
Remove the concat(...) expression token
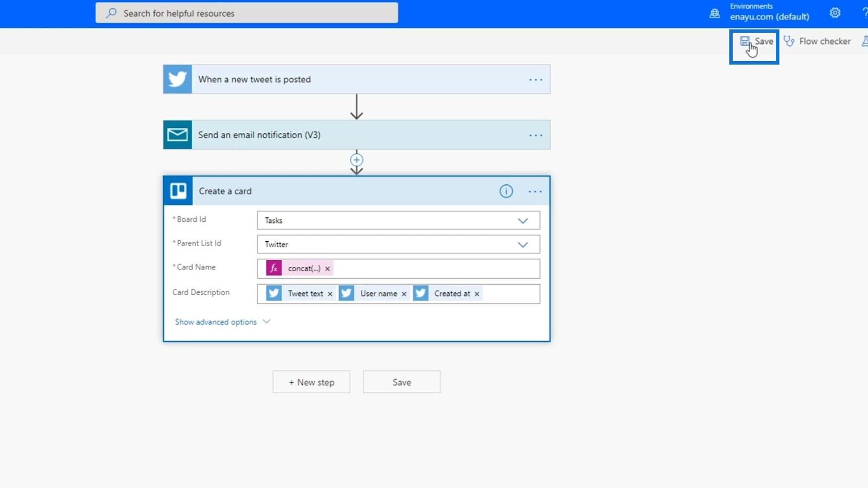click(x=327, y=268)
